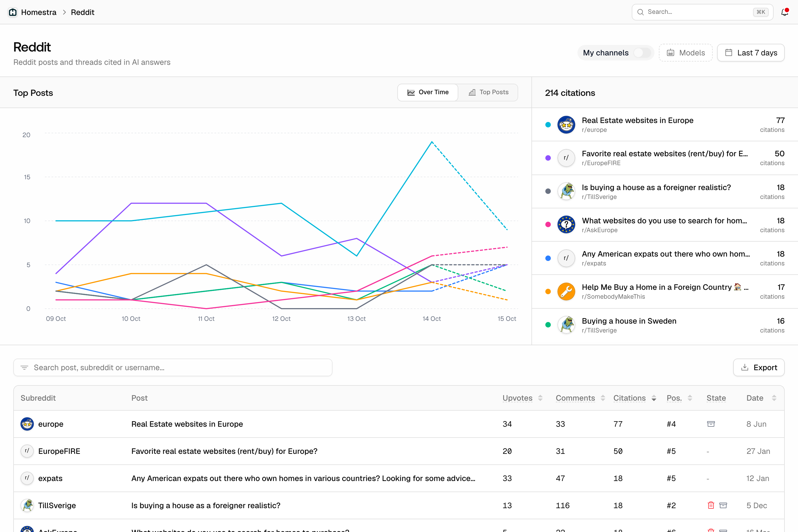Click the pink legend dot for What websites do you use
Image resolution: width=798 pixels, height=532 pixels.
point(548,224)
